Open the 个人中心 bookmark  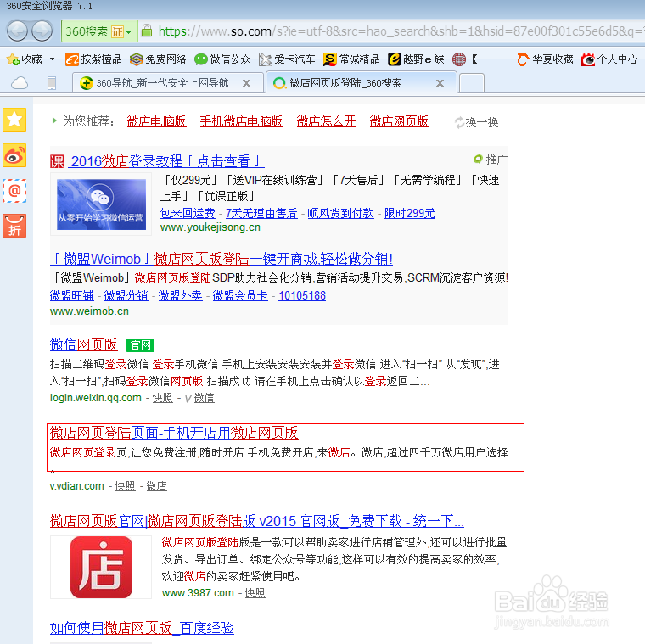(609, 59)
